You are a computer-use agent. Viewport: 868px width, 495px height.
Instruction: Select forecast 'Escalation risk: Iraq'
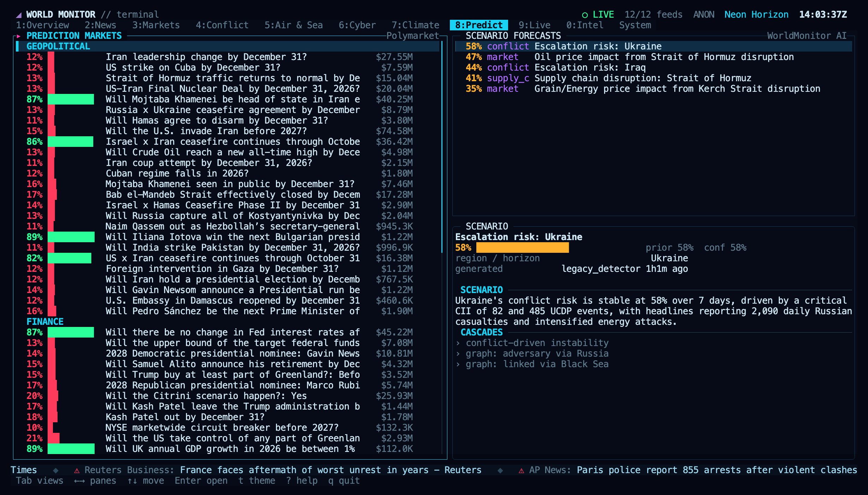pos(653,67)
